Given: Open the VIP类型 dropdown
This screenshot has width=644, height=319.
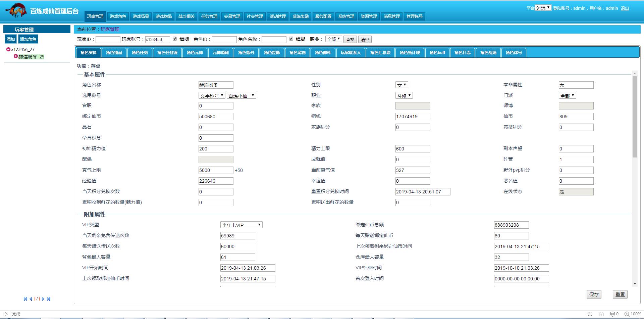Looking at the screenshot, I should coord(241,225).
